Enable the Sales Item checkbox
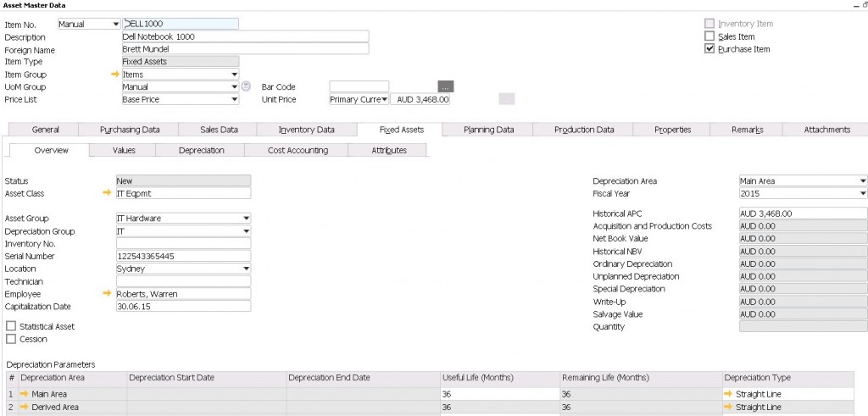 pos(709,36)
